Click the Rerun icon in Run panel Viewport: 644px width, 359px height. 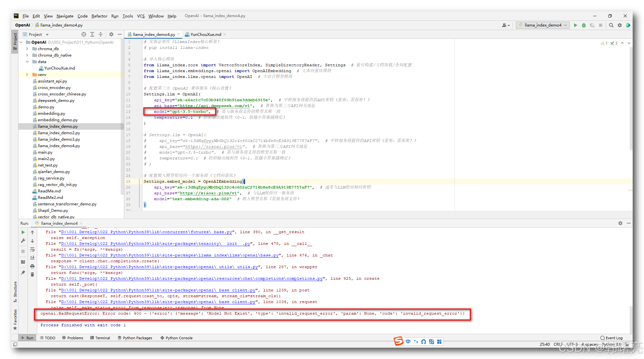[x=23, y=232]
